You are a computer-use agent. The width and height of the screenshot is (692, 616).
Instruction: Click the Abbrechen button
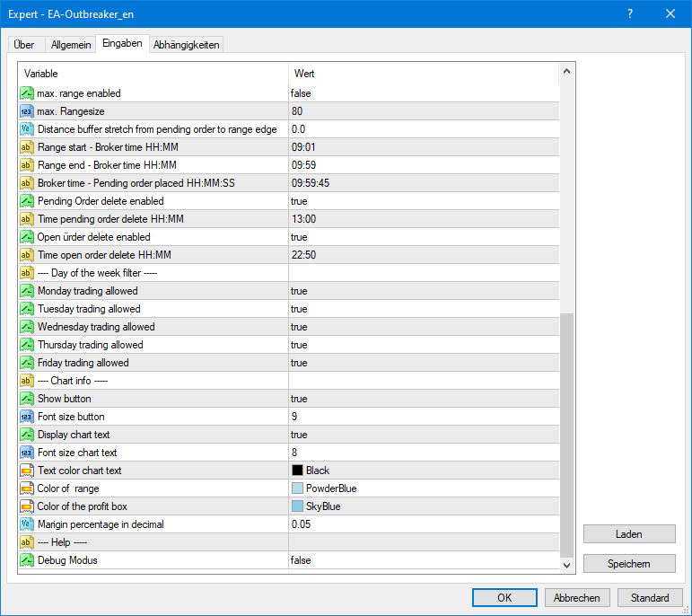[x=577, y=597]
